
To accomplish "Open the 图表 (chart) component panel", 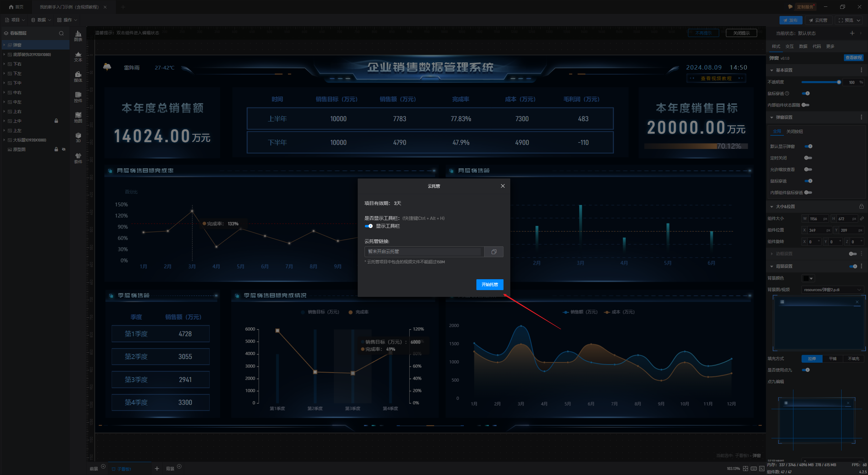I will [x=78, y=36].
